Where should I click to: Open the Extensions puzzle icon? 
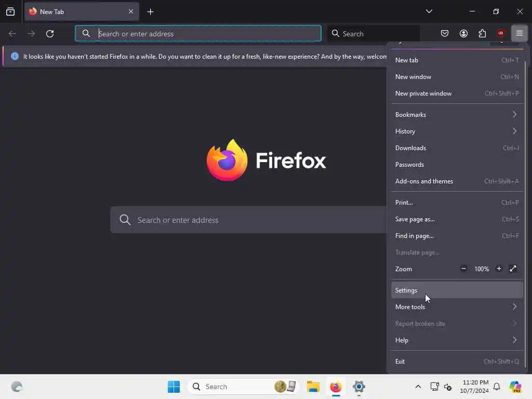pyautogui.click(x=482, y=33)
